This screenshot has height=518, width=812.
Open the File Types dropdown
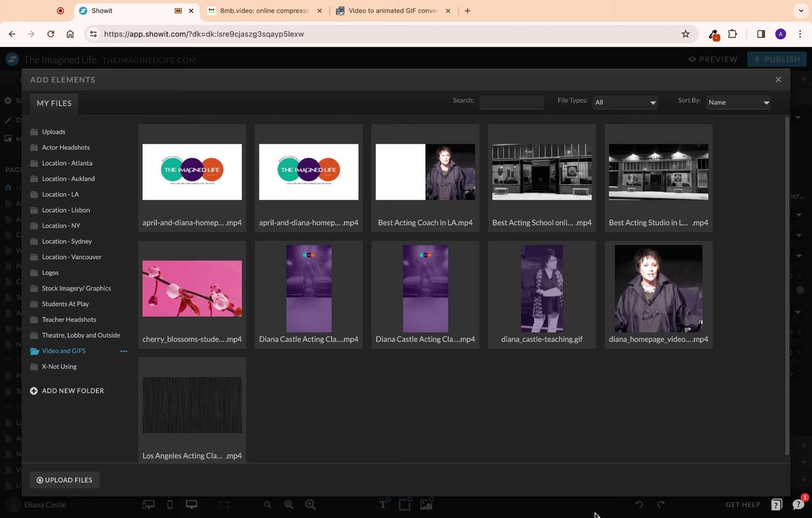625,102
